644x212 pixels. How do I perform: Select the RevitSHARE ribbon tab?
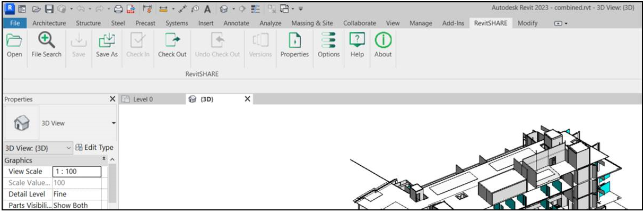click(x=491, y=23)
